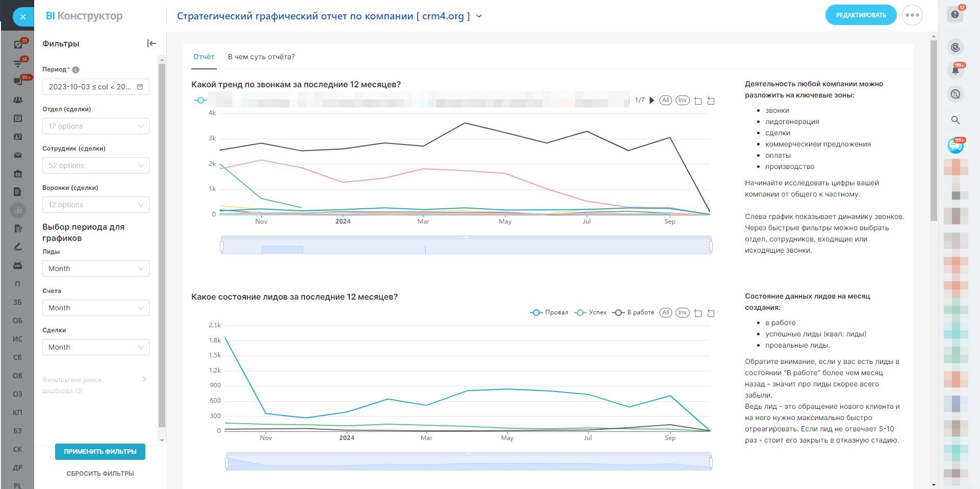The height and width of the screenshot is (489, 980).
Task: Toggle the Провал series in leads legend
Action: coord(549,312)
